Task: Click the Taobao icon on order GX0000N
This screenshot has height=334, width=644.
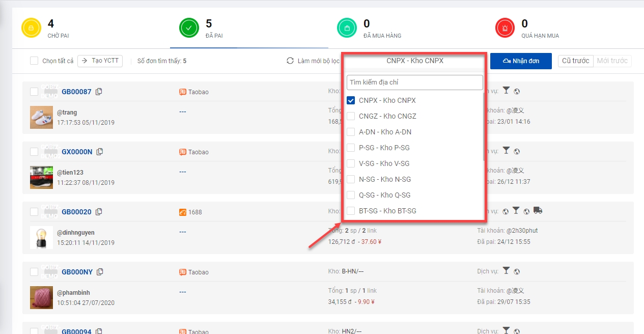Action: tap(183, 152)
